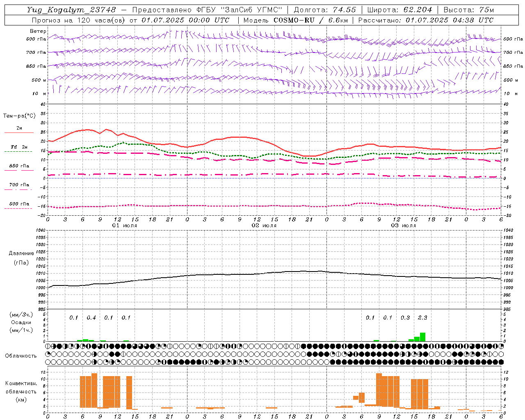Click the (мм/3ч.) units label
The width and height of the screenshot is (525, 420).
coord(21,315)
